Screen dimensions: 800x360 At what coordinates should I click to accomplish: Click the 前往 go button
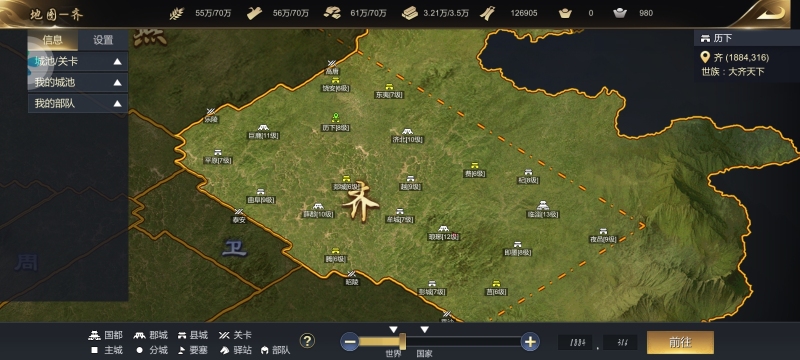point(680,342)
